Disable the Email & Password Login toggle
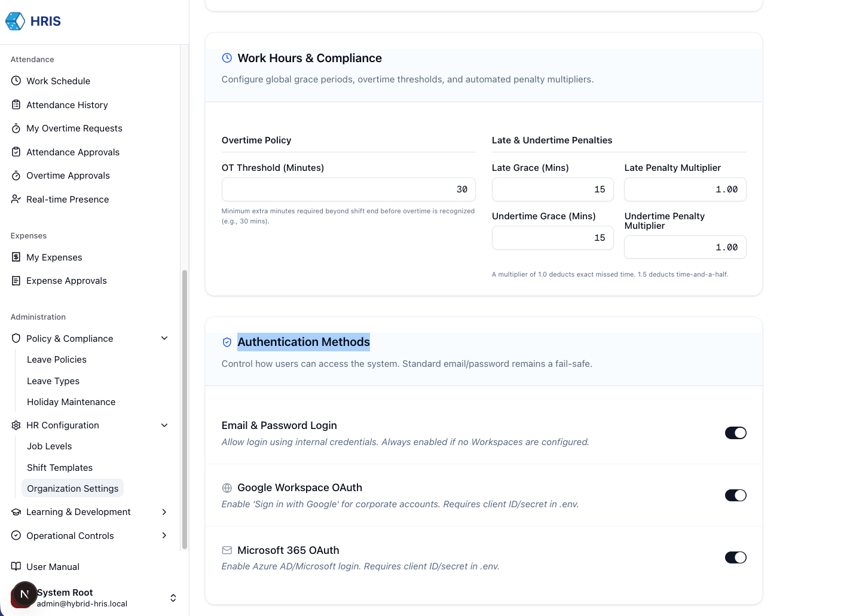The image size is (850, 616). [x=735, y=433]
